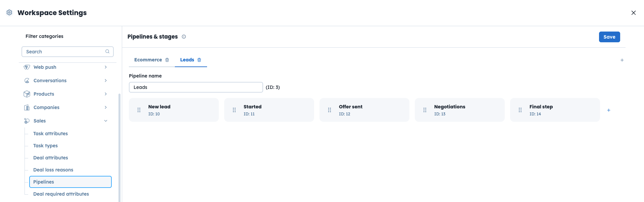The height and width of the screenshot is (202, 644).
Task: Collapse the Sales category
Action: click(x=106, y=121)
